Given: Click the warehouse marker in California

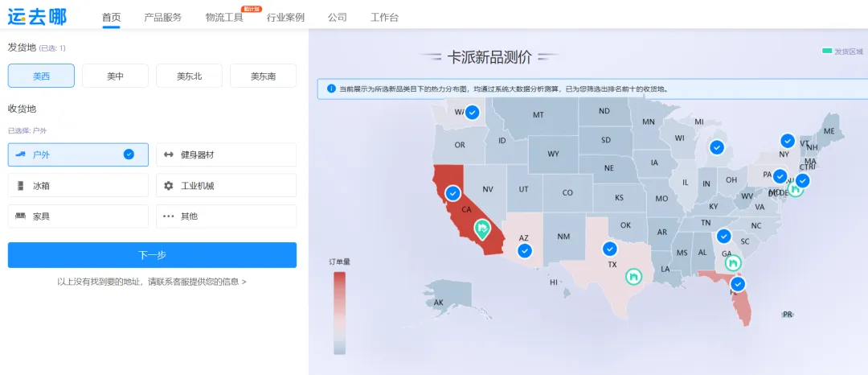Looking at the screenshot, I should (482, 229).
